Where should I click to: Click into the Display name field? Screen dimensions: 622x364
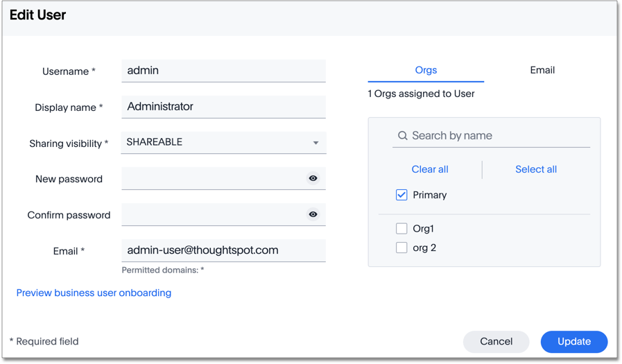pyautogui.click(x=223, y=107)
